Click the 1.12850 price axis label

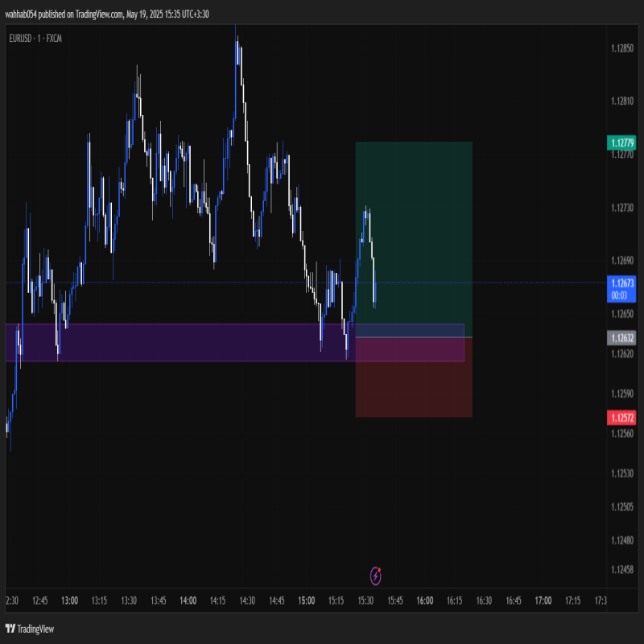(622, 48)
